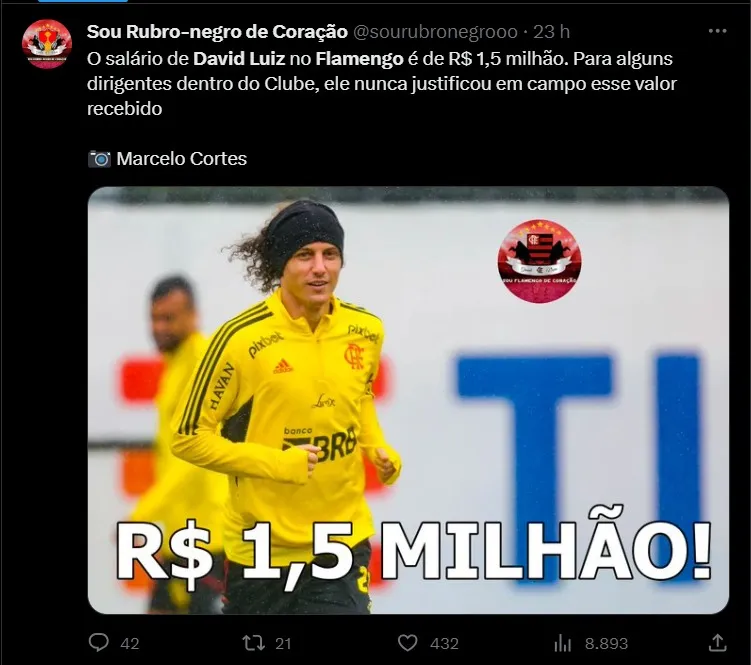Click the 42 replies count
751x665 pixels.
(x=129, y=643)
